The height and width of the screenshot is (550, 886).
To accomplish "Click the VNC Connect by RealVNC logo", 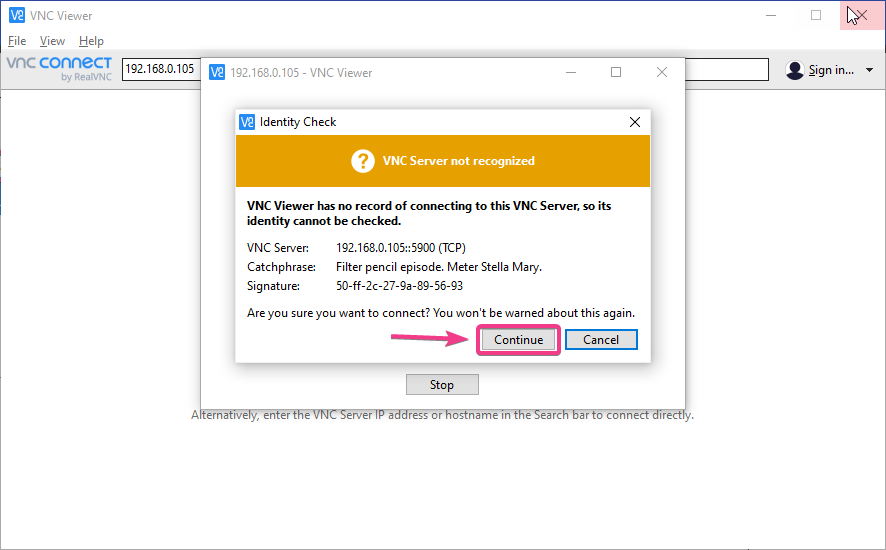I will click(59, 68).
